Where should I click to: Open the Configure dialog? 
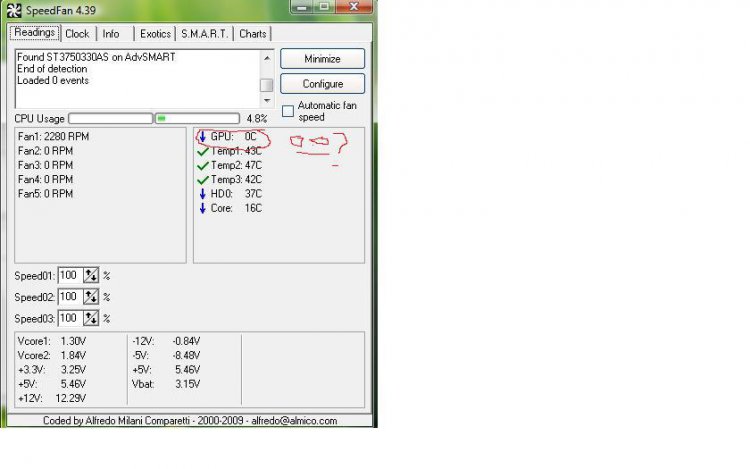pyautogui.click(x=322, y=84)
